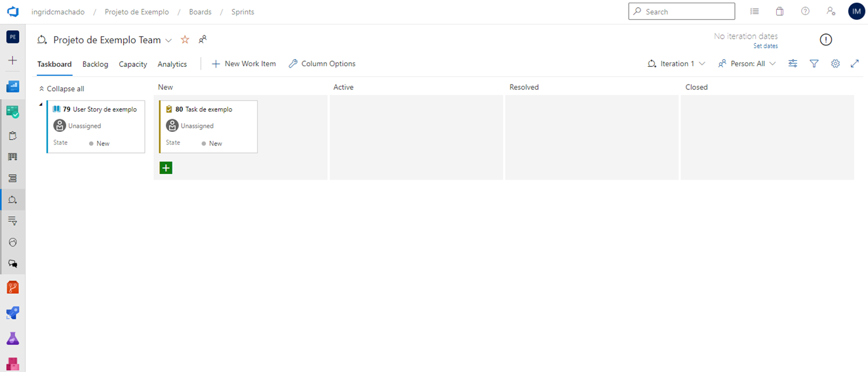Switch to the Taskboard tab
Screen dimensions: 868x372
click(x=54, y=64)
